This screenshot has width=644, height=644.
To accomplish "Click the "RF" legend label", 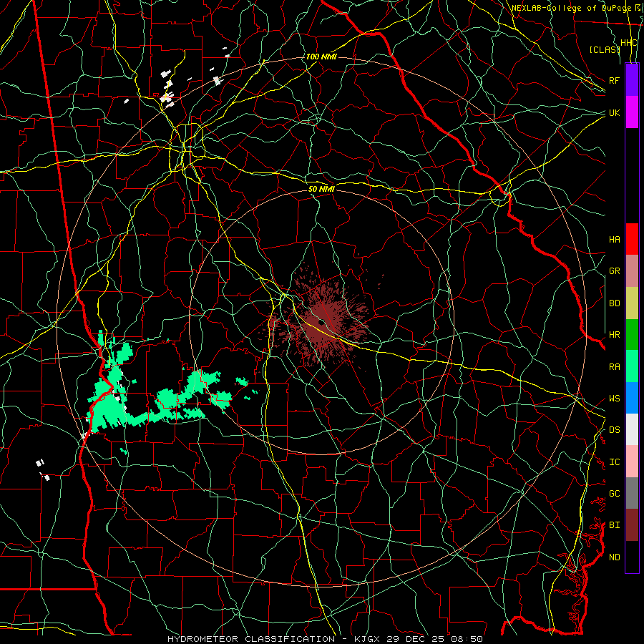I will click(614, 80).
